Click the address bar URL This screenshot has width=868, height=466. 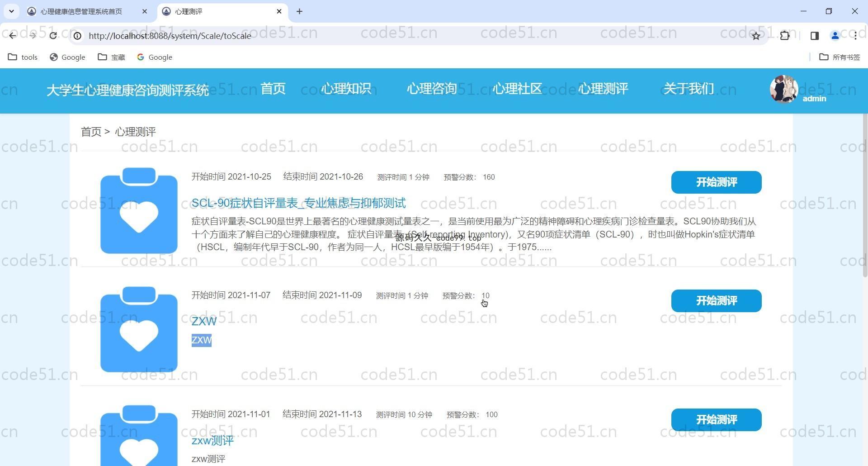170,36
